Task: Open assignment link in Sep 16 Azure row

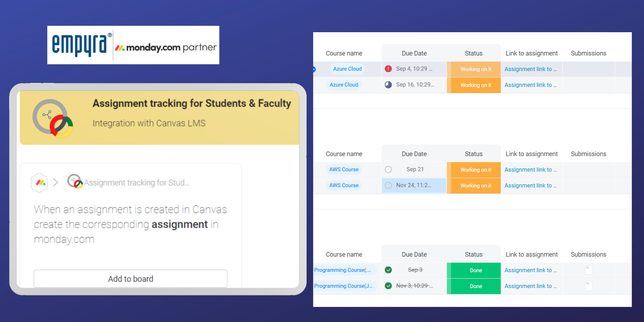Action: point(531,85)
